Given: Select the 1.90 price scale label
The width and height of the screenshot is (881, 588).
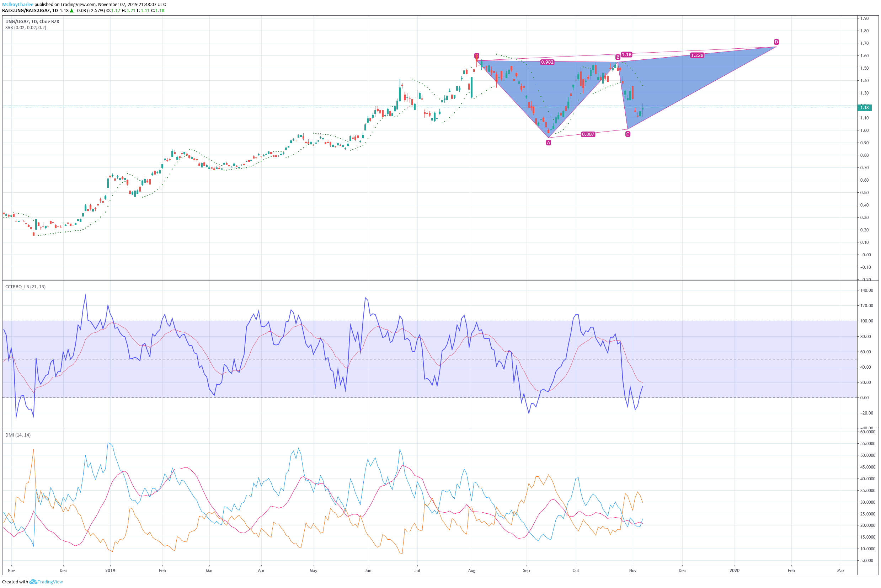Looking at the screenshot, I should (x=865, y=18).
